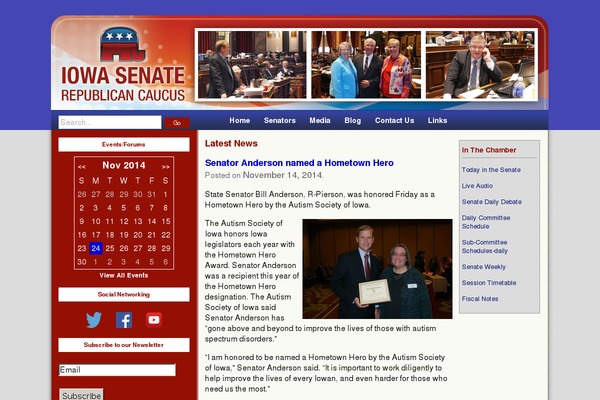
Task: Click the Email newsletter field
Action: pos(117,370)
